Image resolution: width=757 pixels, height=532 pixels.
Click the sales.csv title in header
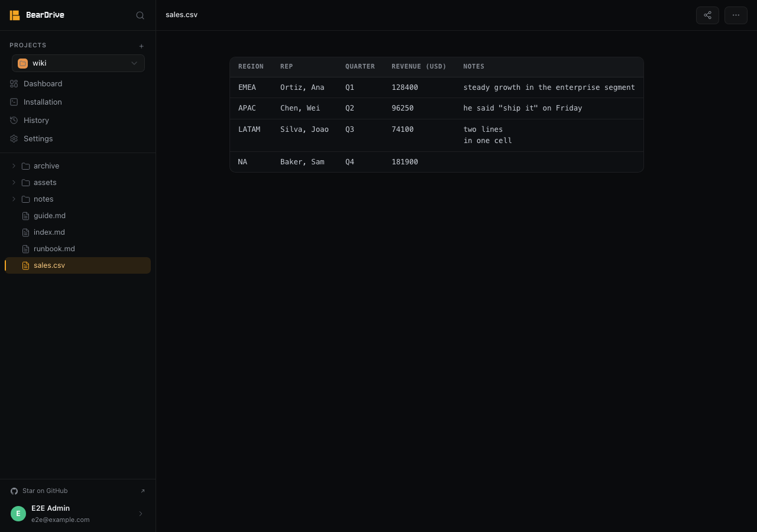(x=182, y=15)
